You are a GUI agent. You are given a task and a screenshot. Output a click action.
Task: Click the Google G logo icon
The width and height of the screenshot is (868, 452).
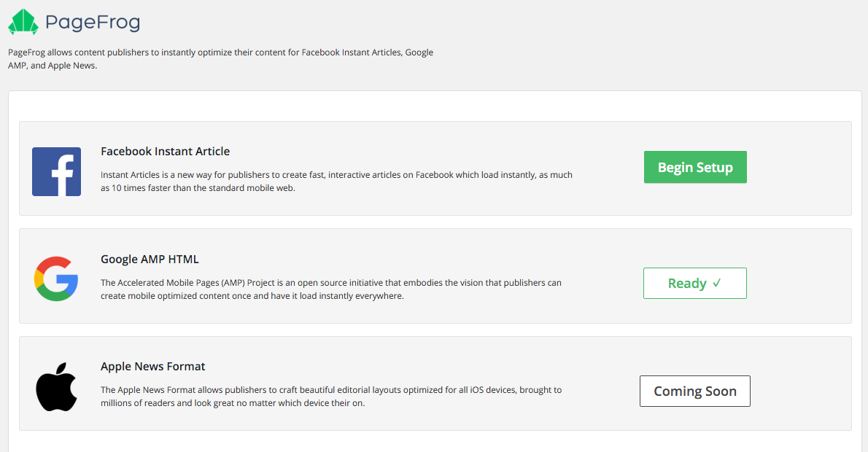click(x=56, y=278)
